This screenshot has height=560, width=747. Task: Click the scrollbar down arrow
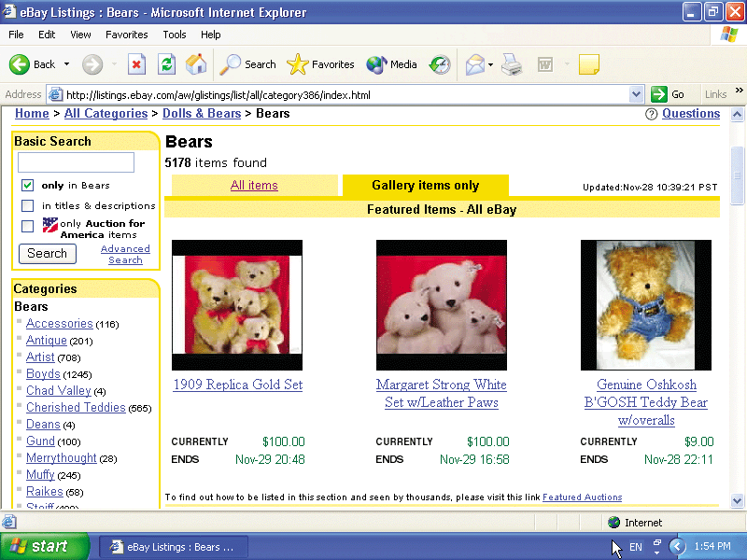(x=738, y=500)
